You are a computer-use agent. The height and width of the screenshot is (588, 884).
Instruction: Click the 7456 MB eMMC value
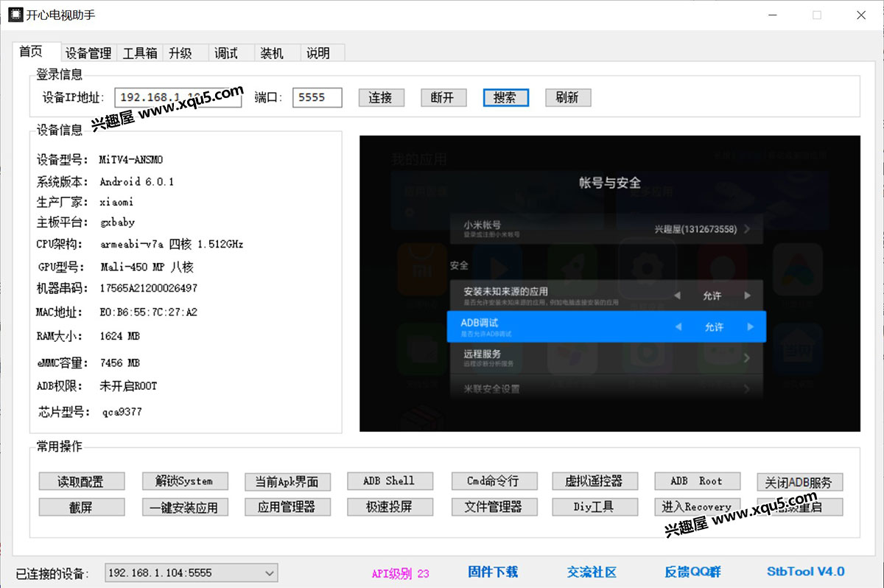click(119, 363)
